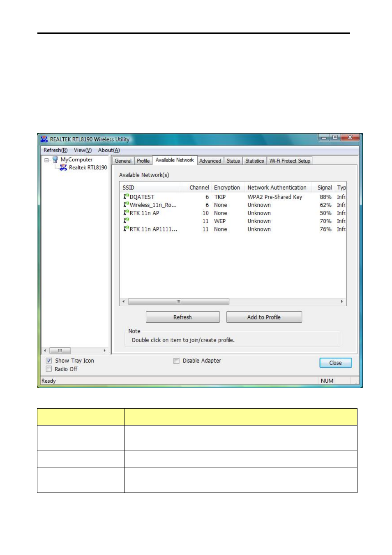Click the tree panel scroll left arrow
The height and width of the screenshot is (555, 392).
45,351
